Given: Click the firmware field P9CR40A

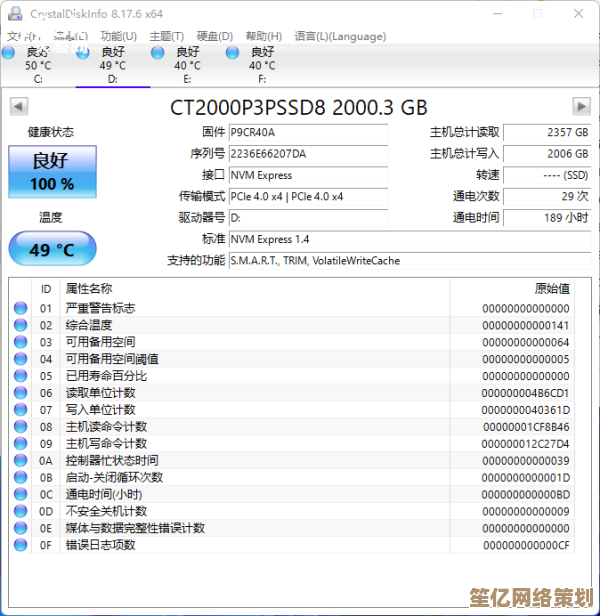Looking at the screenshot, I should [x=308, y=132].
